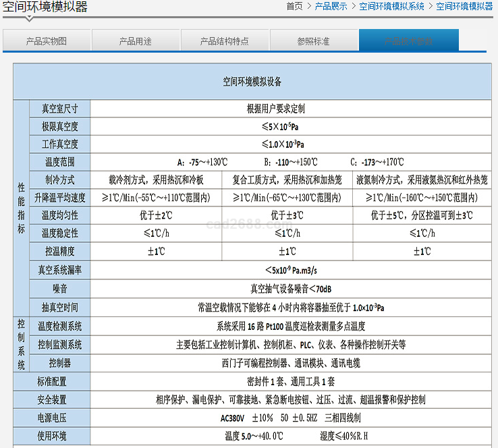Switch to the 产品用途 tab

point(135,40)
